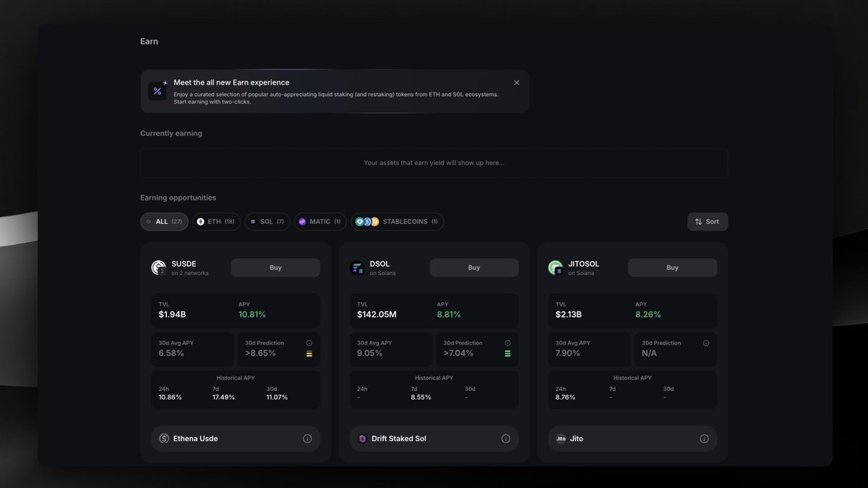Filter opportunities by SOL (7)
Screen dimensions: 868x488
[267, 222]
